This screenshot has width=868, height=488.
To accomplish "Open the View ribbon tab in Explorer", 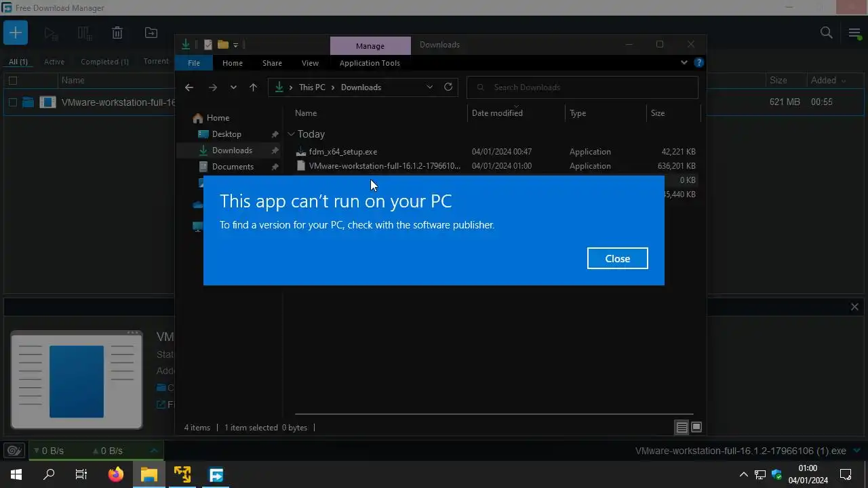I will coord(310,63).
